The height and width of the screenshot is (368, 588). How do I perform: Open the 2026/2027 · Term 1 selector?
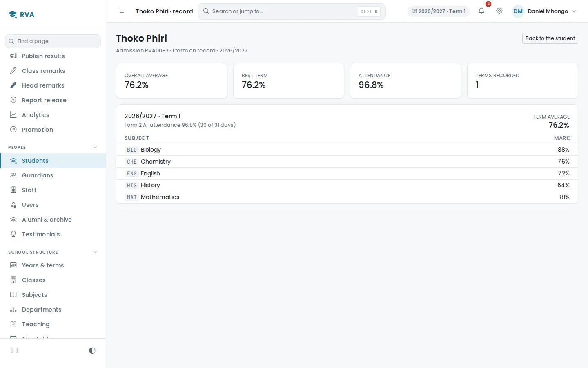[439, 11]
